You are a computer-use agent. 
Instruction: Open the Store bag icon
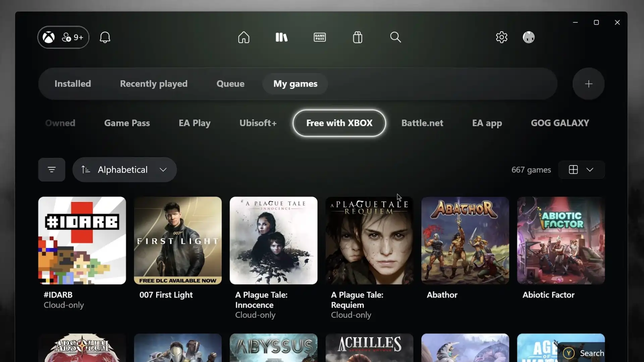(358, 37)
